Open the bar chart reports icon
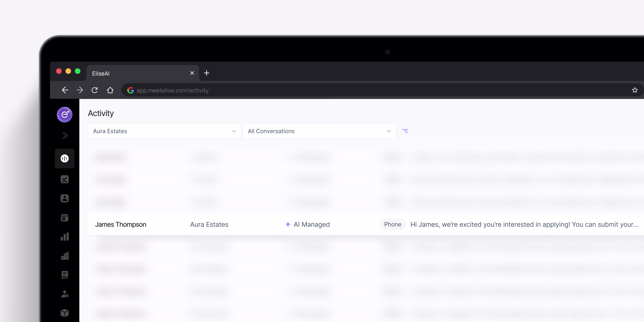This screenshot has width=644, height=322. click(64, 236)
